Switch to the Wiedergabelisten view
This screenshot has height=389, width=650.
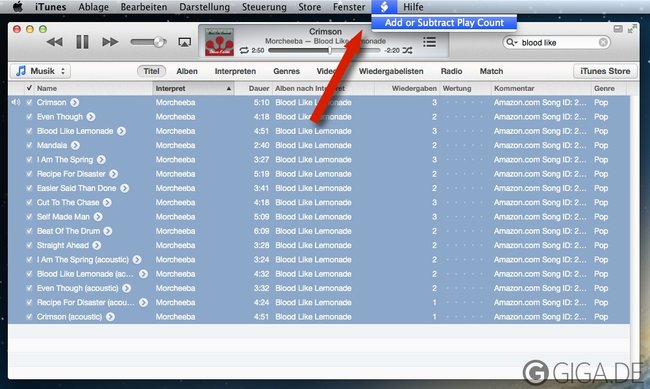click(x=391, y=71)
